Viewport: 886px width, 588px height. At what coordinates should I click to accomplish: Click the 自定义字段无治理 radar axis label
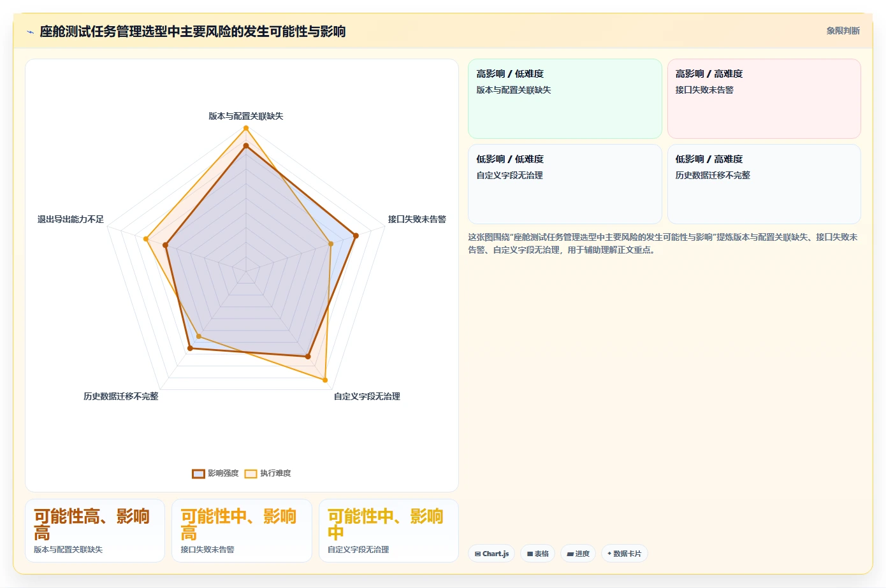[x=367, y=396]
